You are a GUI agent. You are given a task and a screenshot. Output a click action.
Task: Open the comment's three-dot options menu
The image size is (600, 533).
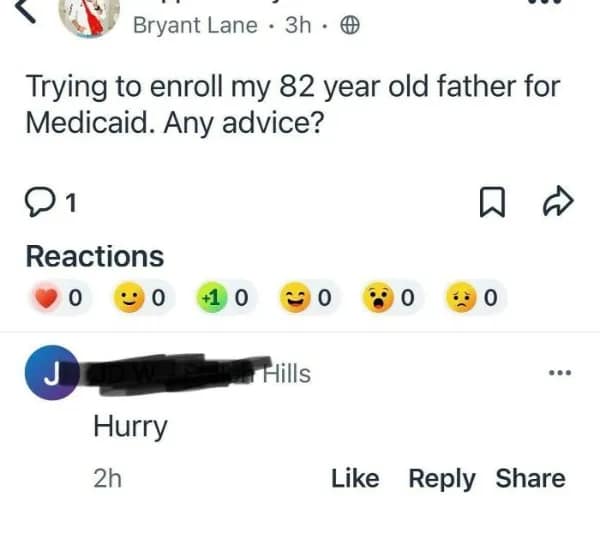click(559, 374)
